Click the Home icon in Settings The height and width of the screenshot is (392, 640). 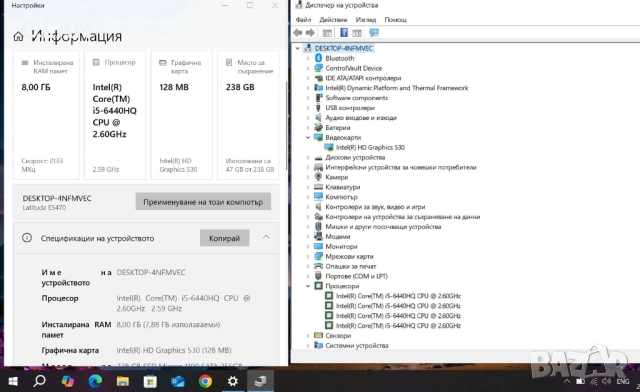coord(18,36)
